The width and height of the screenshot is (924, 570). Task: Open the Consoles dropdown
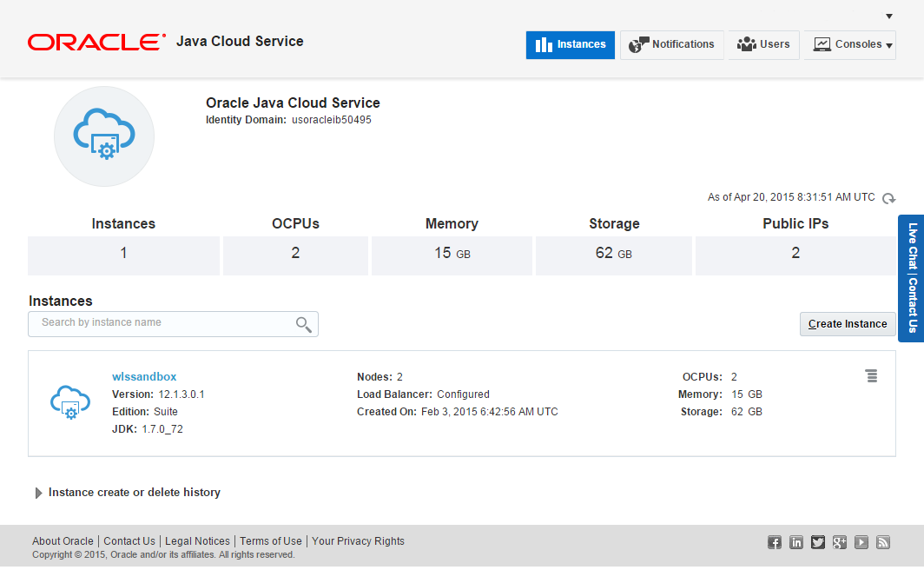854,44
